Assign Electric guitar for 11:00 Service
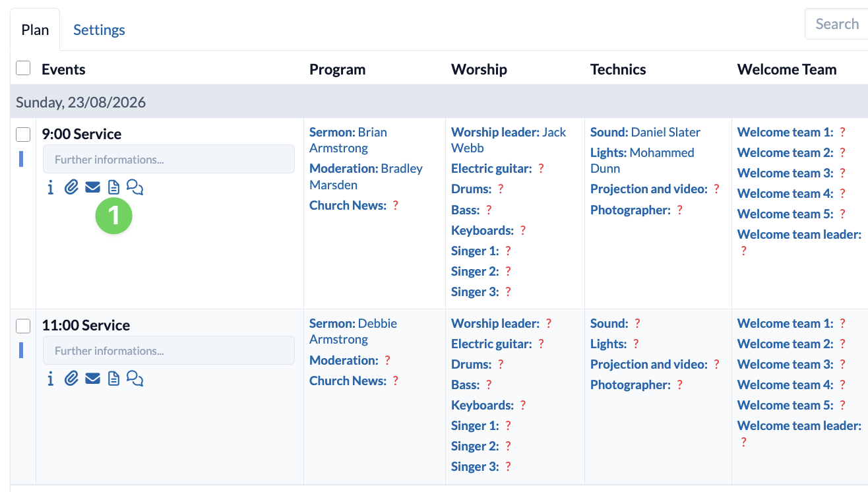The image size is (868, 492). (x=498, y=344)
